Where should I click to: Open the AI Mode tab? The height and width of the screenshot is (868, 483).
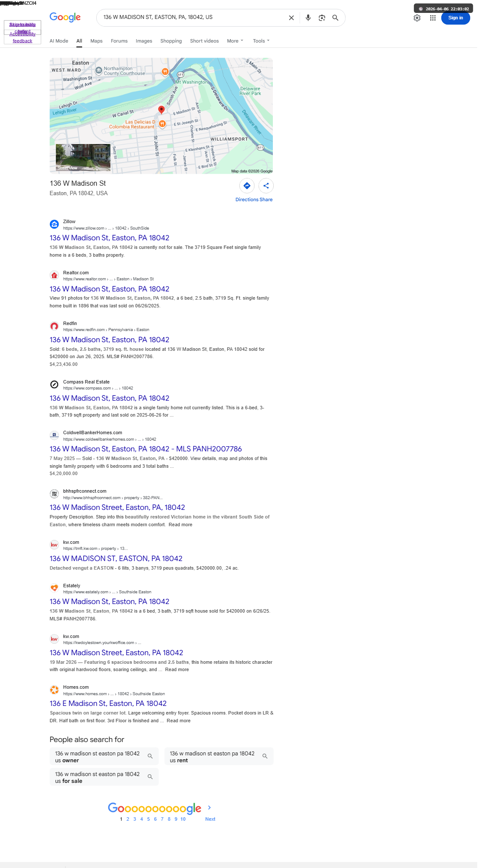coord(59,41)
